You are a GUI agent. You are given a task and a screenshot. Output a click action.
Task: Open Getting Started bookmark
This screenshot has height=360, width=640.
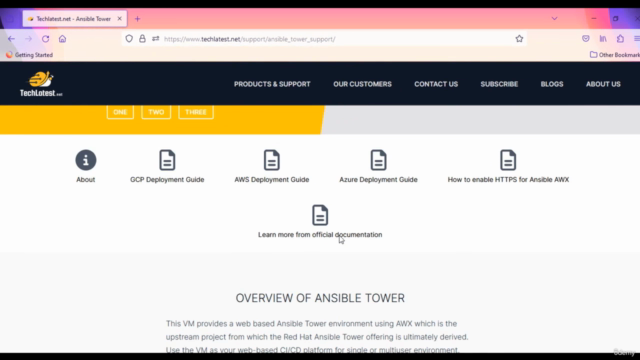29,55
